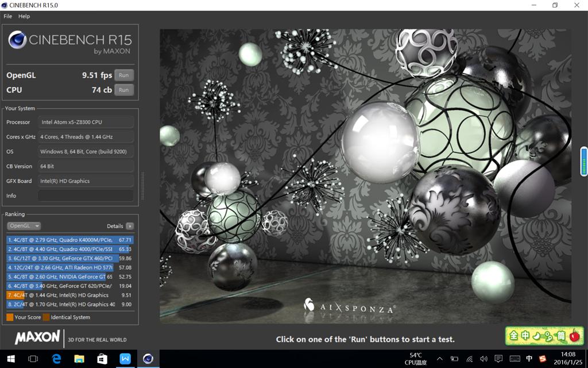Select ranking entry 7 Intel HD Graphics
Image resolution: width=588 pixels, height=368 pixels.
pos(69,295)
